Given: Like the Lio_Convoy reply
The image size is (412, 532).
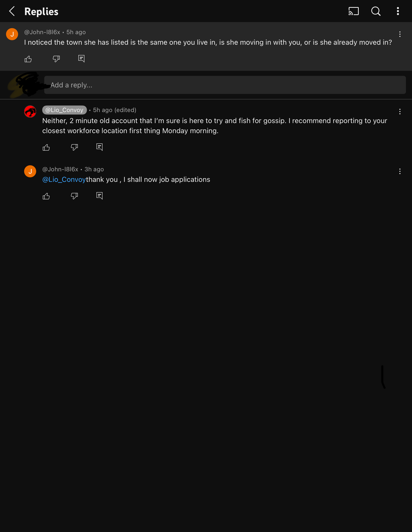Looking at the screenshot, I should [46, 147].
